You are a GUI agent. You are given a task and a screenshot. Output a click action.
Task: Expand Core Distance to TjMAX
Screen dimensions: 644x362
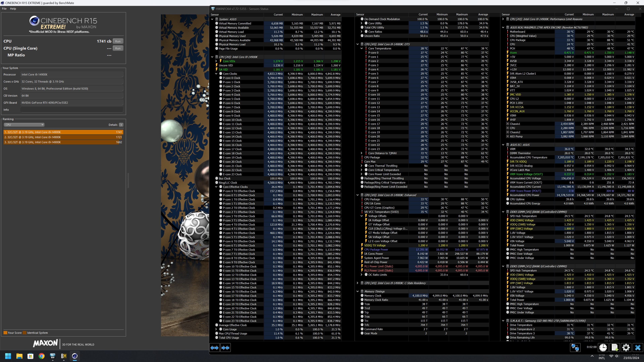pos(362,153)
